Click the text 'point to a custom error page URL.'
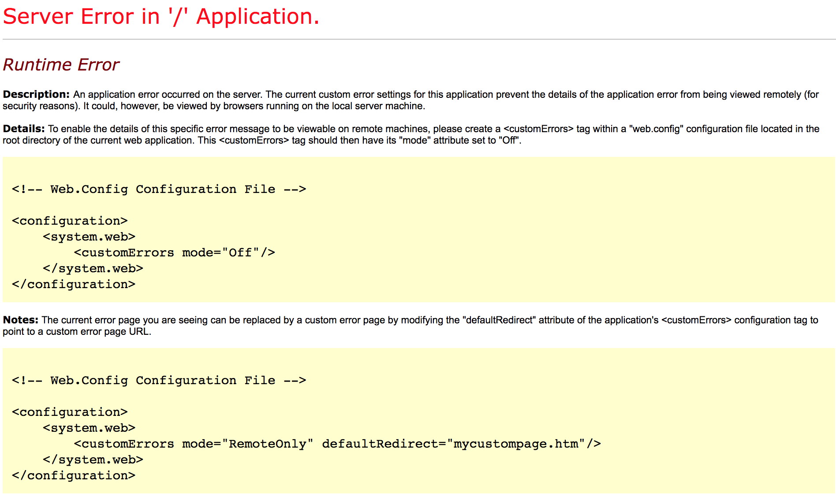The image size is (836, 504). click(77, 331)
